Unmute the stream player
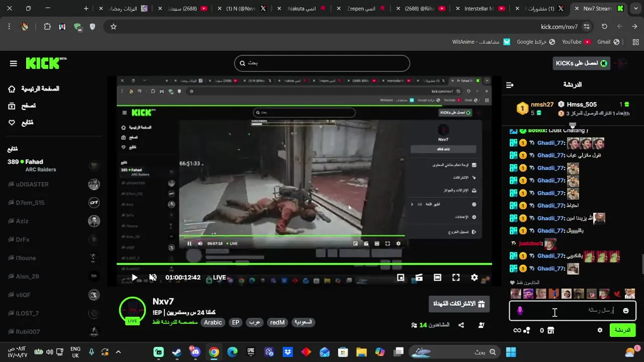 [153, 278]
